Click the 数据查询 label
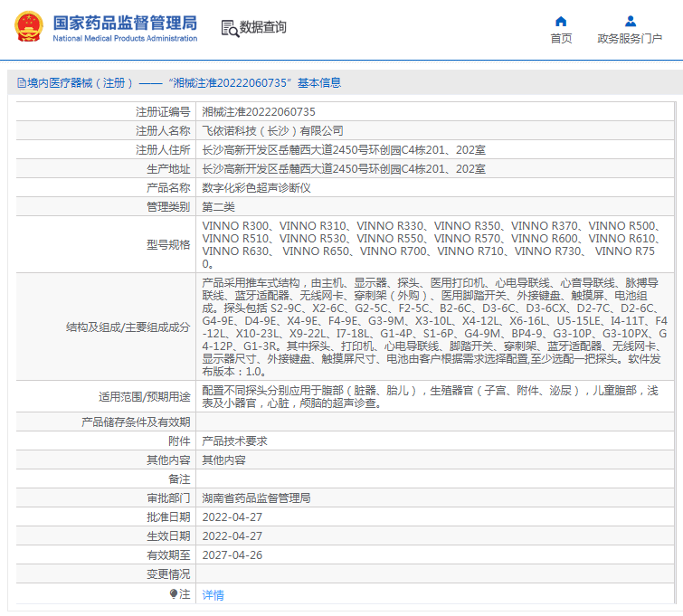 [263, 27]
